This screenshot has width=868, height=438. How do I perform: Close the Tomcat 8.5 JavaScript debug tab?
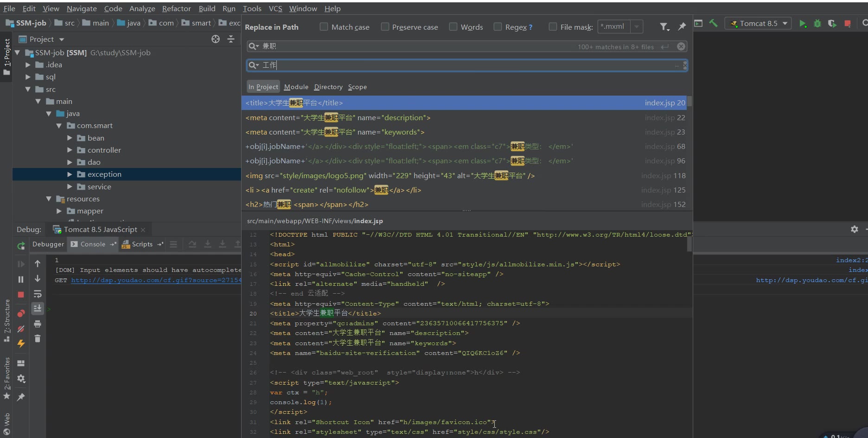[x=143, y=230]
